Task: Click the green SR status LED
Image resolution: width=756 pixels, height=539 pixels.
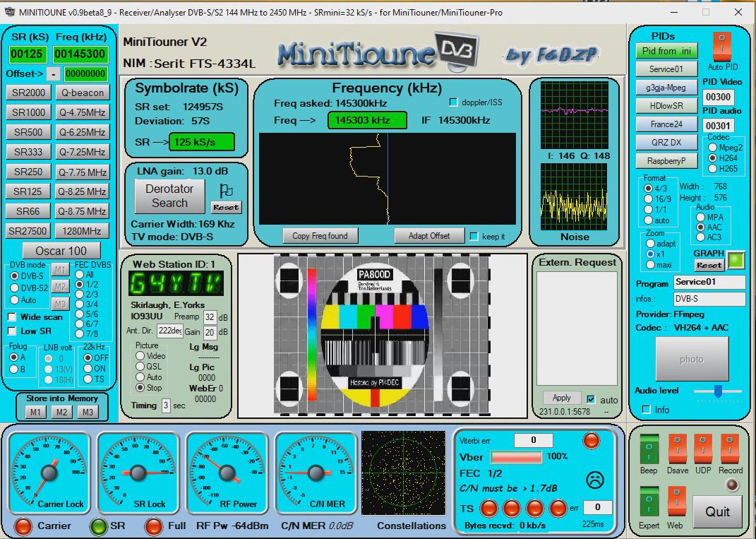Action: click(99, 526)
